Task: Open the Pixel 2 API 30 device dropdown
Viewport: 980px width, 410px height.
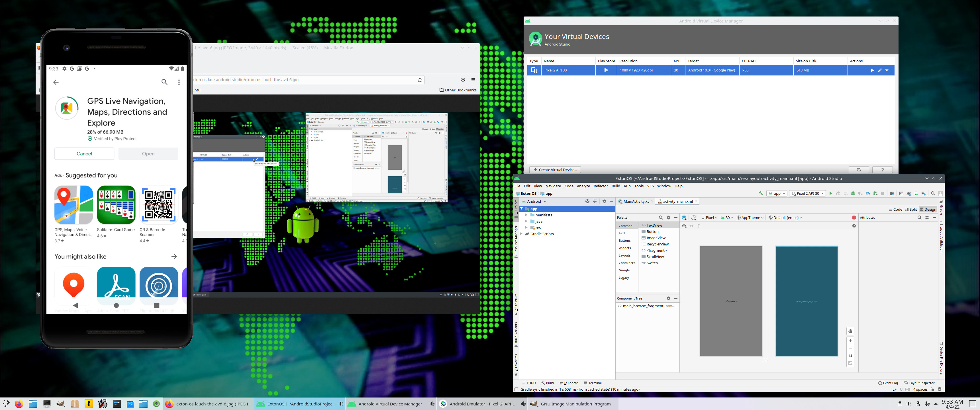Action: click(807, 194)
